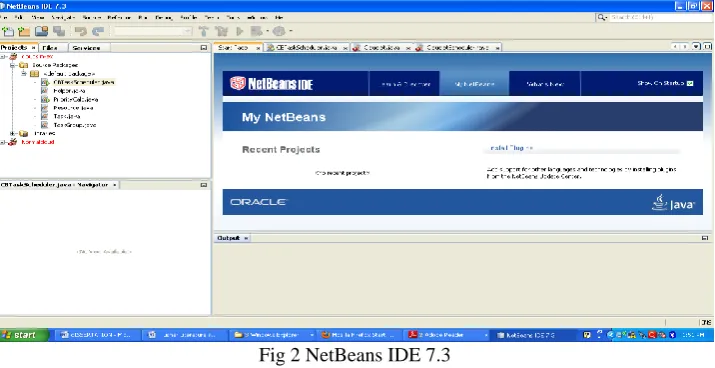715x368 pixels.
Task: Open the Edit menu
Action: (x=19, y=17)
